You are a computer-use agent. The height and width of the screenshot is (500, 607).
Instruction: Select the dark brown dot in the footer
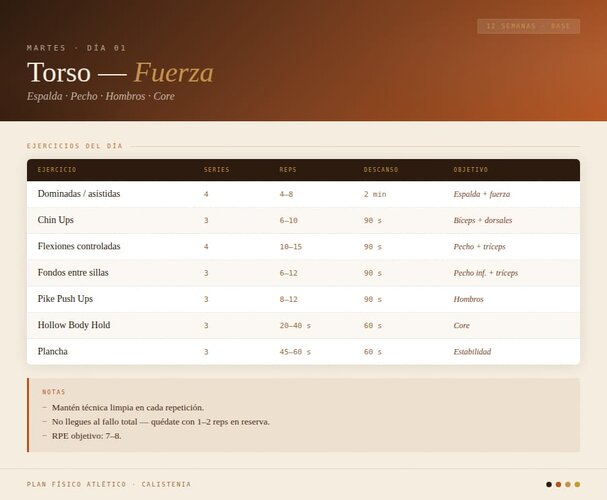[549, 485]
